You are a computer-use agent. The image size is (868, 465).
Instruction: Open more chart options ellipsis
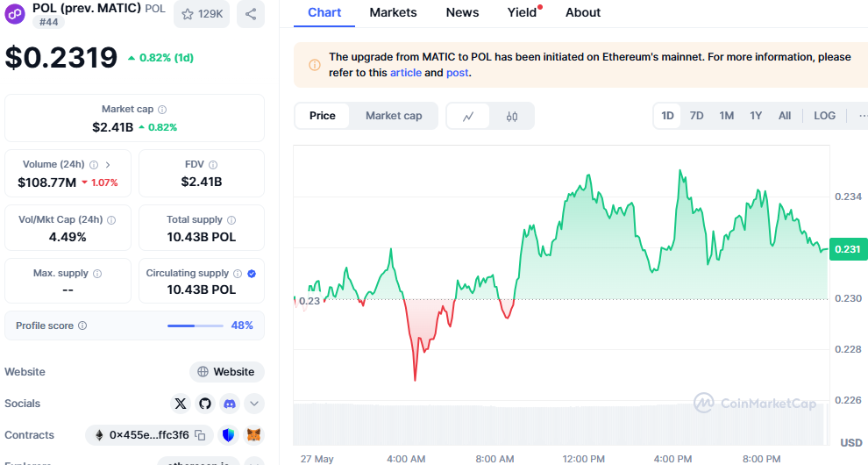(x=863, y=116)
